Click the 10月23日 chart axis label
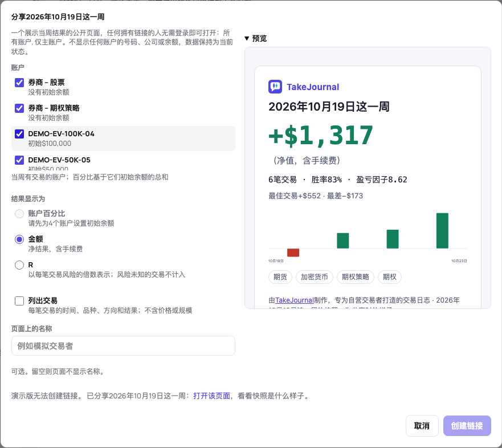Viewport: 502px width, 448px height. coord(459,261)
